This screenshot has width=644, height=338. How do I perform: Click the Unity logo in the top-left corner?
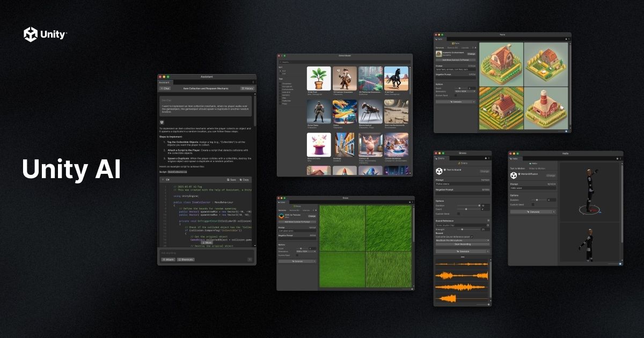31,33
